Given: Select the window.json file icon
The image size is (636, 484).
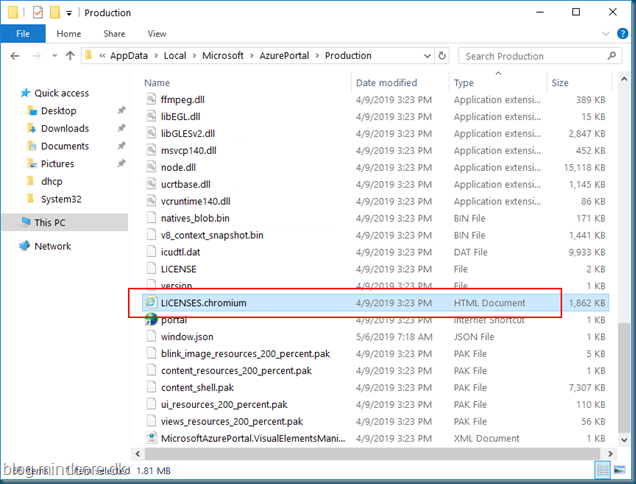Looking at the screenshot, I should pyautogui.click(x=151, y=337).
